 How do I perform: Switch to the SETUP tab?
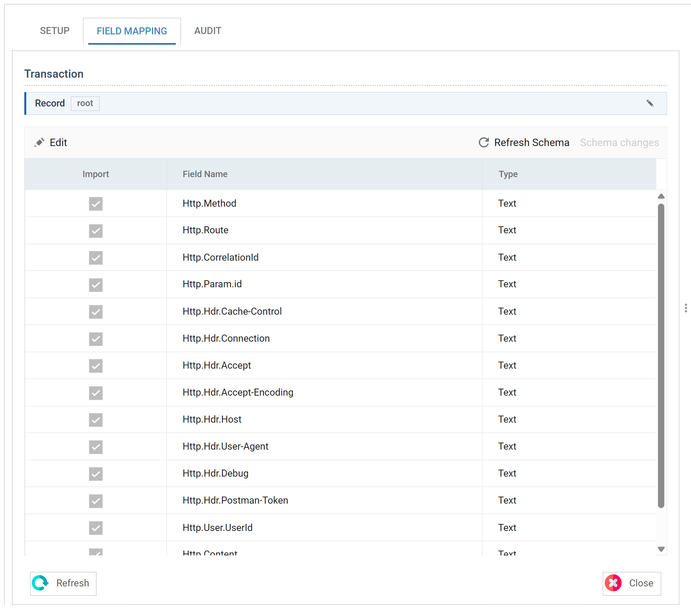tap(55, 31)
